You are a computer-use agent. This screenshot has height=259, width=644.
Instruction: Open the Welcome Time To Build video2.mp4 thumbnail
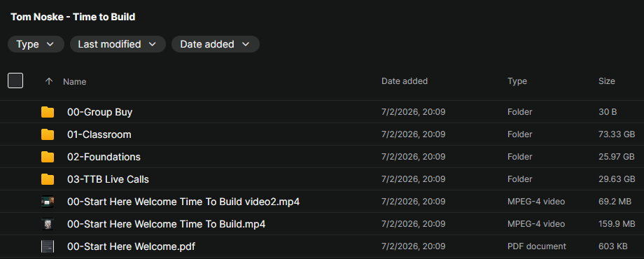click(48, 202)
